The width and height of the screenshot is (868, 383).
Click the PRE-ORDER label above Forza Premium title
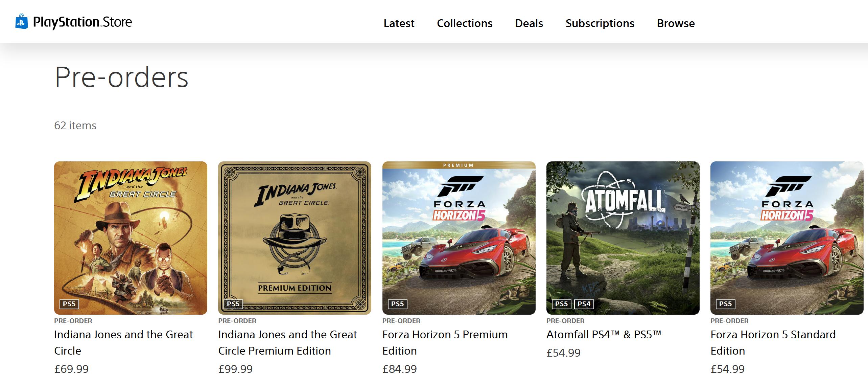coord(401,321)
